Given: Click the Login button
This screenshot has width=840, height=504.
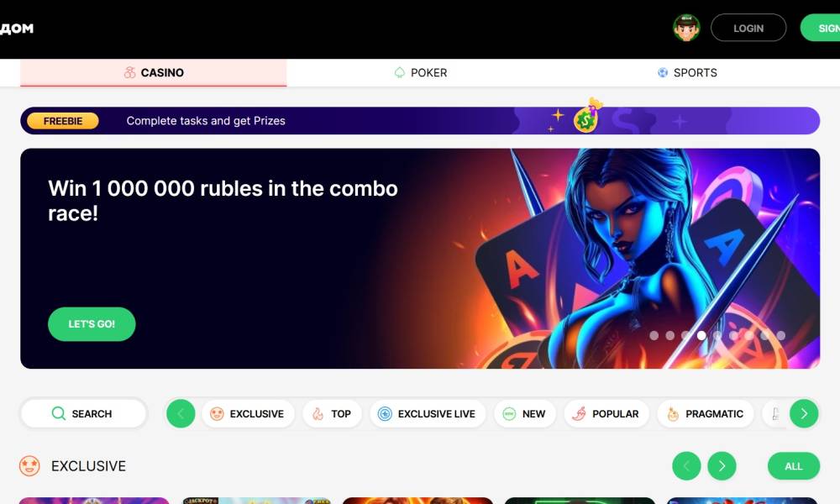Looking at the screenshot, I should [748, 28].
